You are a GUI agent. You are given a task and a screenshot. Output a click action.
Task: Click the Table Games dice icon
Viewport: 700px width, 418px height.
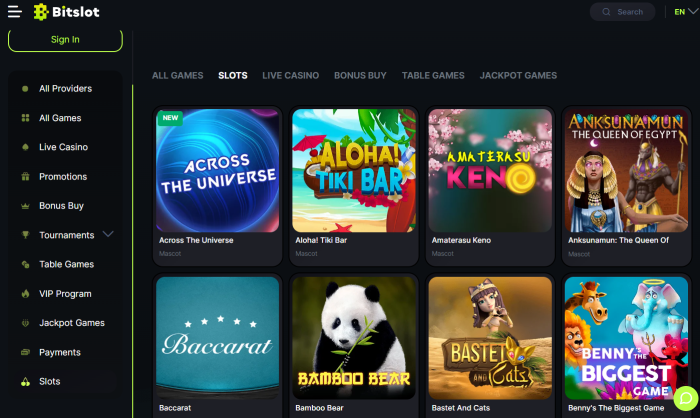pos(25,264)
